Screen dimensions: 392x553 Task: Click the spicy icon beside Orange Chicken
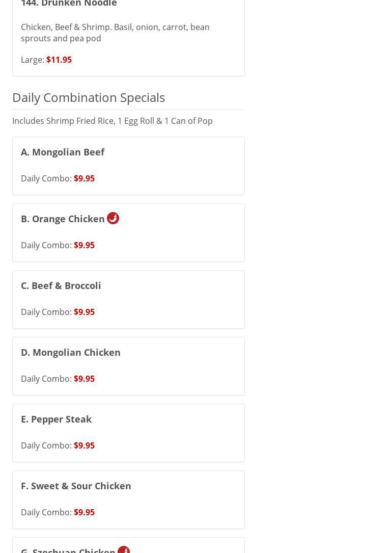(113, 218)
